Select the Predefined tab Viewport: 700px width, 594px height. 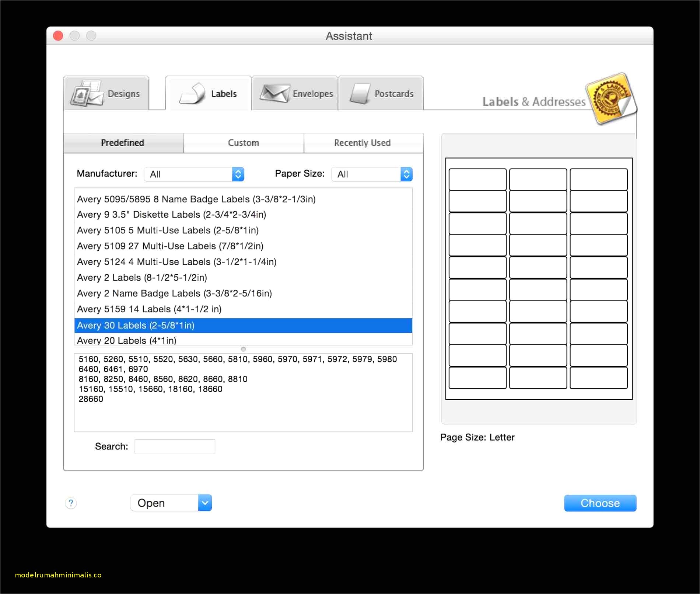click(123, 143)
